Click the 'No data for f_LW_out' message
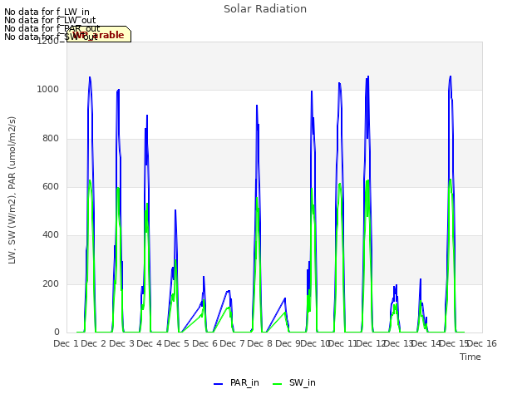532x399 pixels. click(x=50, y=20)
